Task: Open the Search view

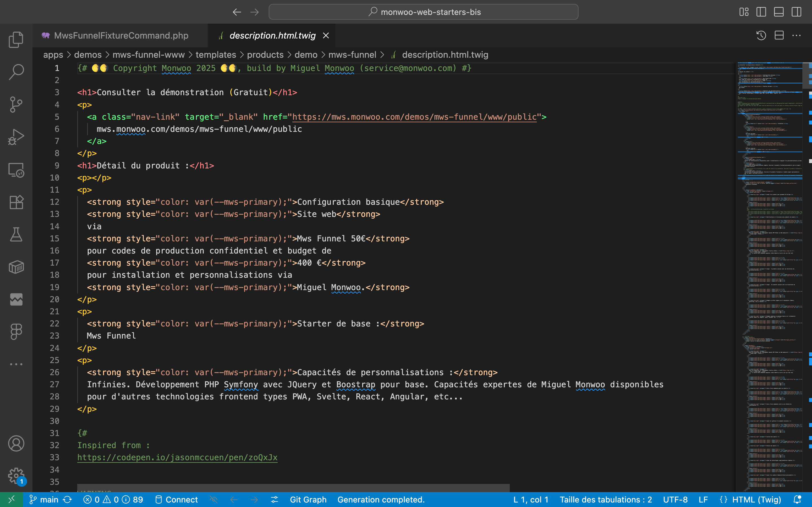Action: coord(16,72)
